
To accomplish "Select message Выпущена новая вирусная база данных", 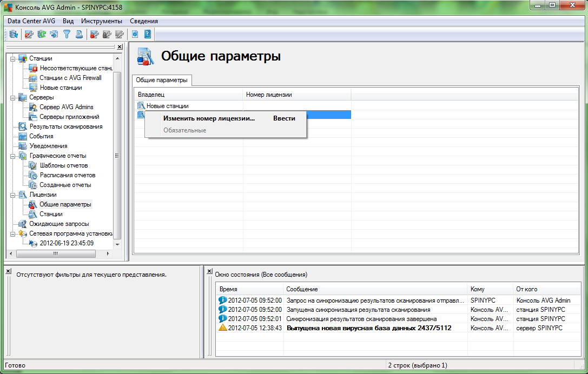I will (x=369, y=328).
